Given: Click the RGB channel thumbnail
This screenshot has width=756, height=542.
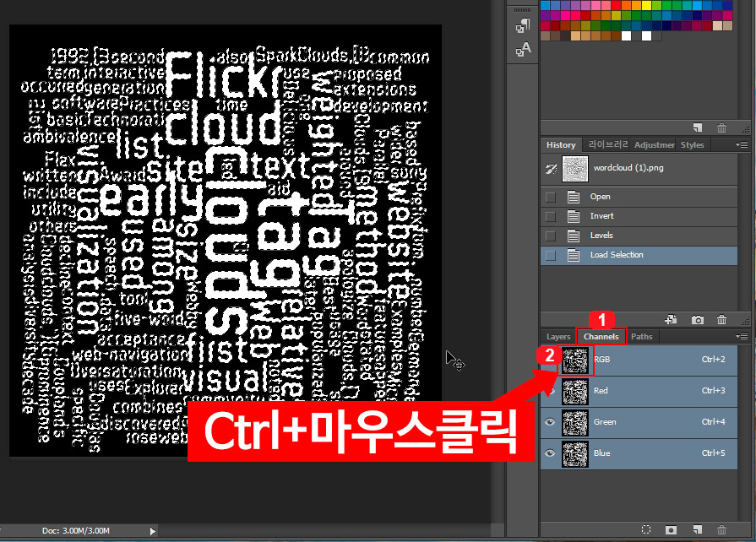Looking at the screenshot, I should [575, 360].
